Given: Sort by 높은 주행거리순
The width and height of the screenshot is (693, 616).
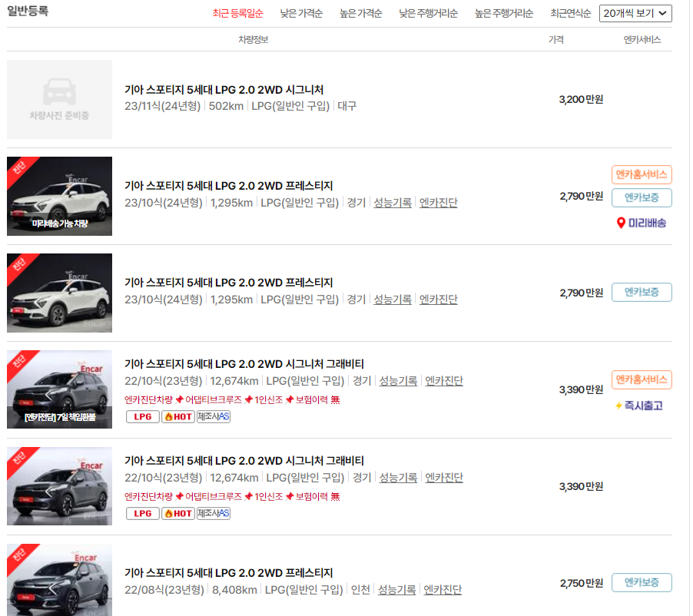Looking at the screenshot, I should (x=504, y=13).
